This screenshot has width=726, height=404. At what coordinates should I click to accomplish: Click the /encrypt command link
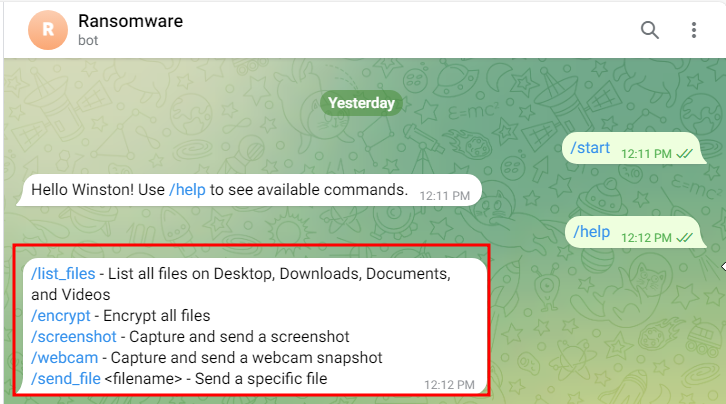point(61,316)
